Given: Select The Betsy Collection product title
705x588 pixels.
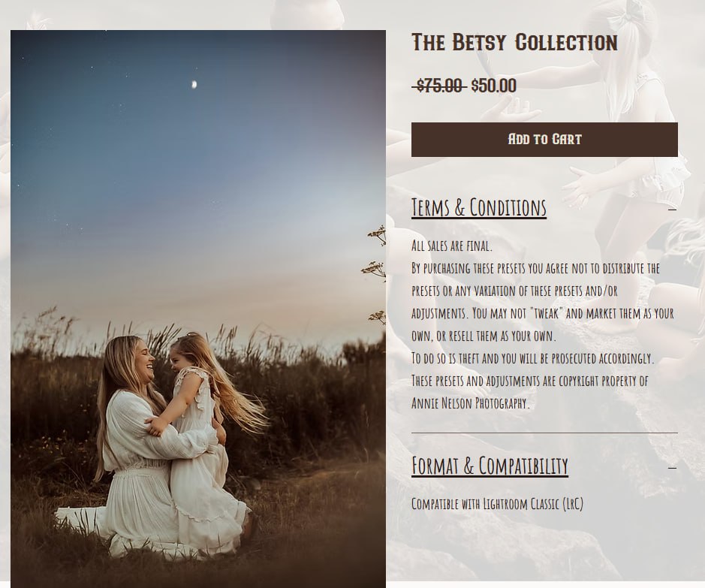Looking at the screenshot, I should (x=514, y=43).
